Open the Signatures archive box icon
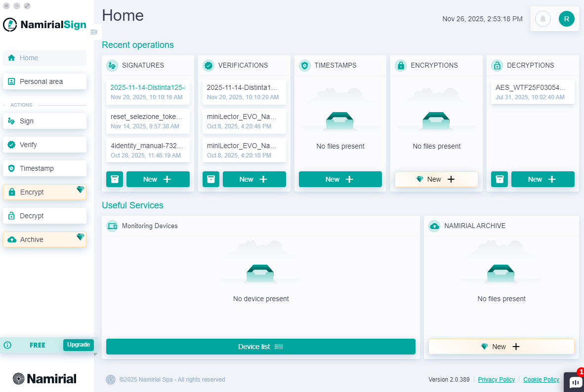The width and height of the screenshot is (584, 392). pyautogui.click(x=115, y=179)
